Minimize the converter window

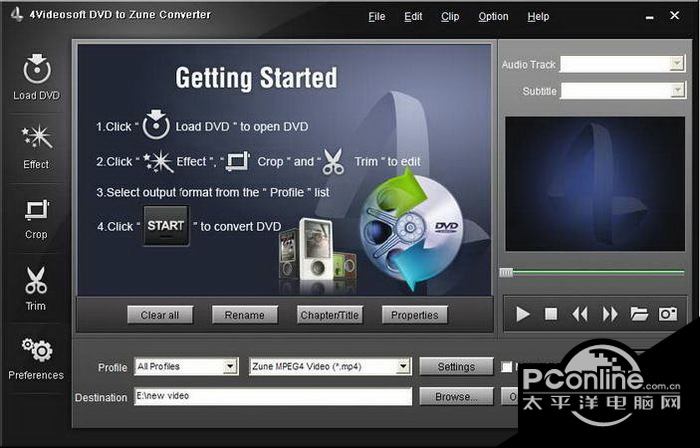[x=650, y=17]
